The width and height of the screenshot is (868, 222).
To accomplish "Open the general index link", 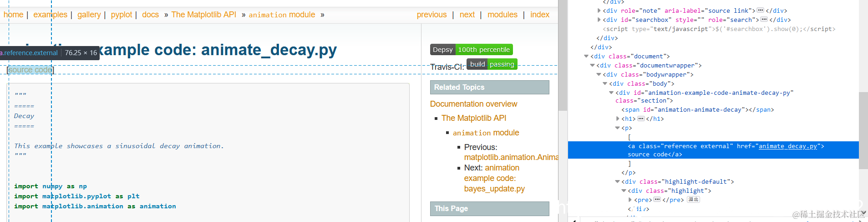I will click(540, 15).
